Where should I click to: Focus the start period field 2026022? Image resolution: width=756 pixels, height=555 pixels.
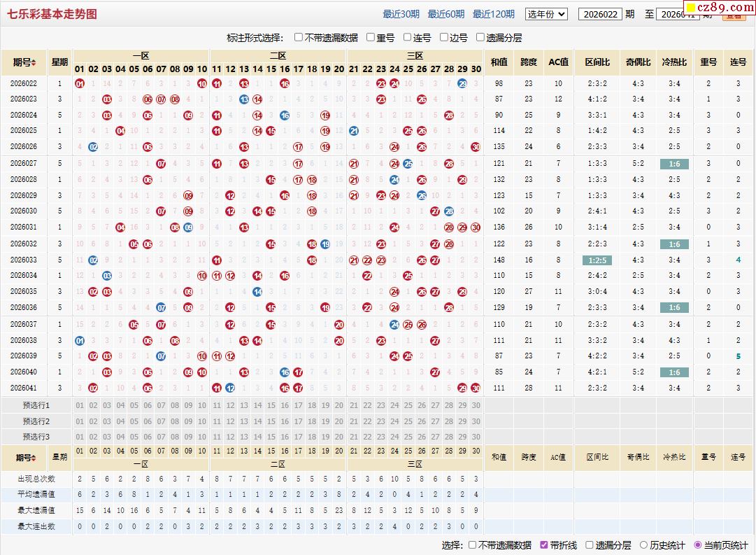point(600,14)
